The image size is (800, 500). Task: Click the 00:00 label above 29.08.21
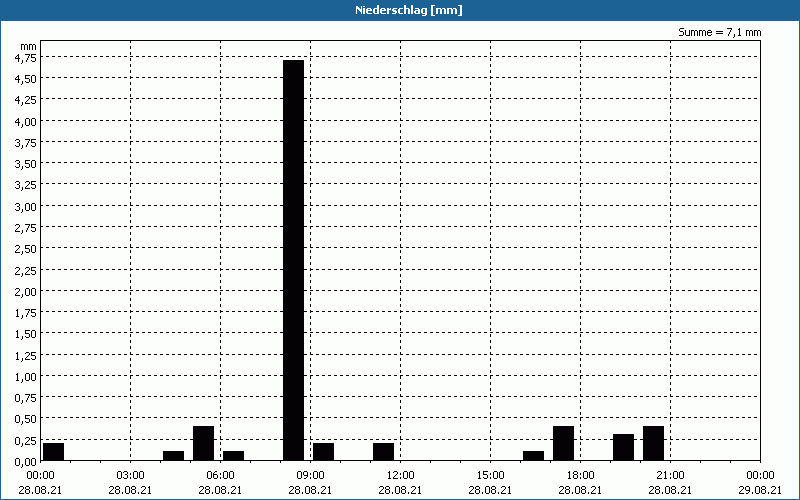760,476
